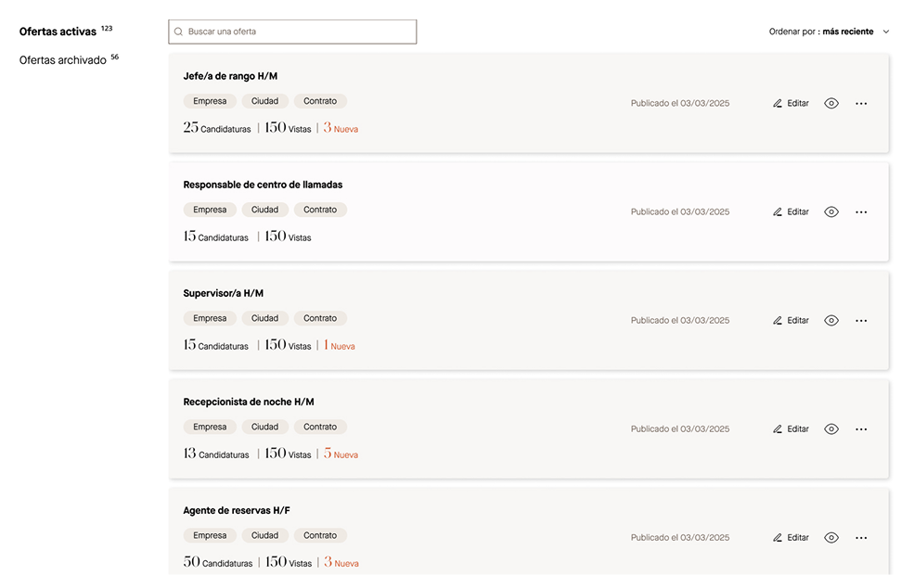Toggle eye visibility for Agente de reservas
The image size is (914, 588).
[831, 538]
